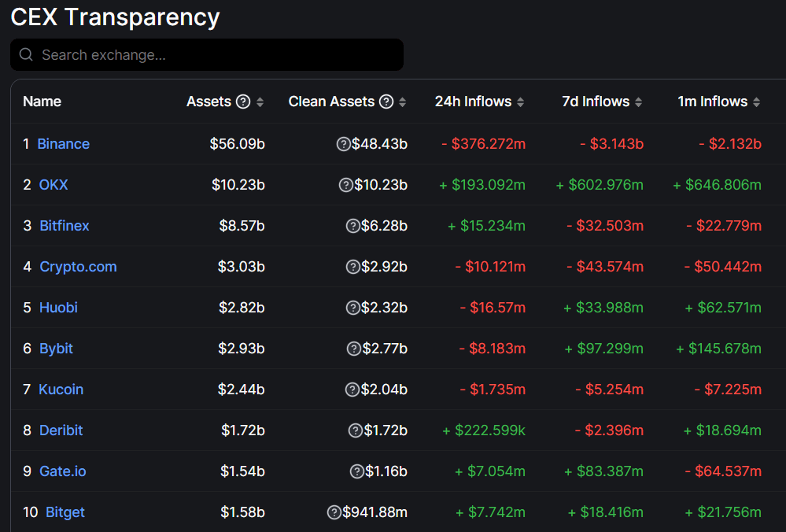Viewport: 786px width, 532px height.
Task: Click help icon beside OKX clean assets
Action: [x=346, y=185]
